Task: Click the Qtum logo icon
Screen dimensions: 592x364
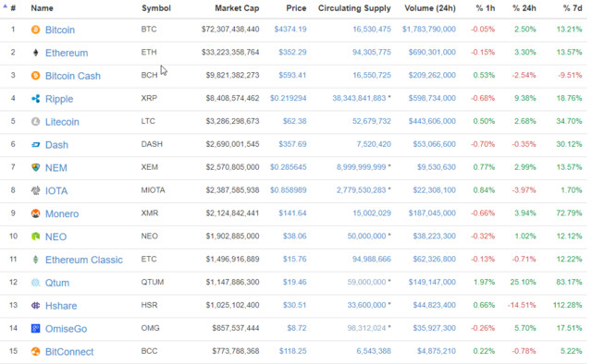Action: [35, 283]
